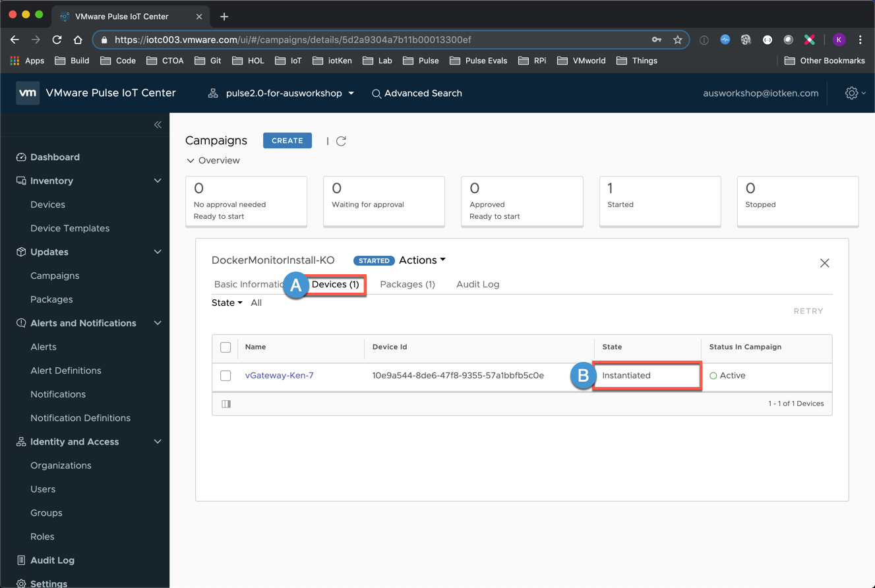Viewport: 875px width, 588px height.
Task: Open the Actions dropdown for campaign
Action: (x=422, y=260)
